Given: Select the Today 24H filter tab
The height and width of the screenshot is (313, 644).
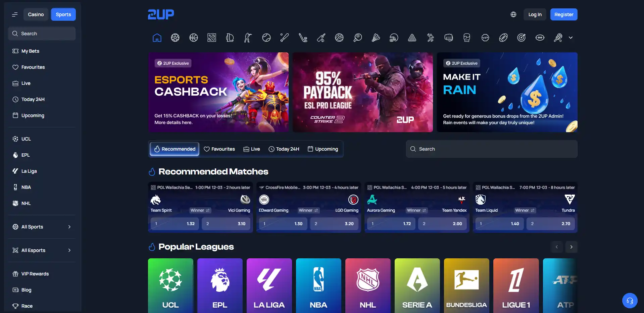Looking at the screenshot, I should click(x=284, y=149).
